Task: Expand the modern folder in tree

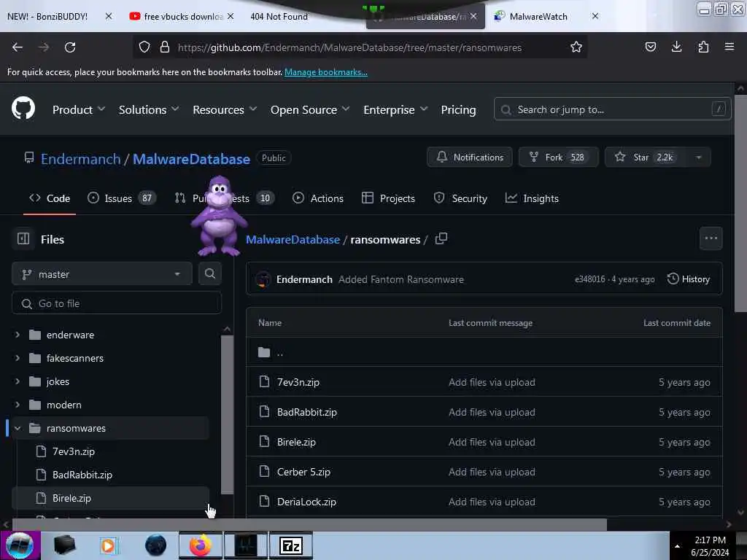Action: 18,405
